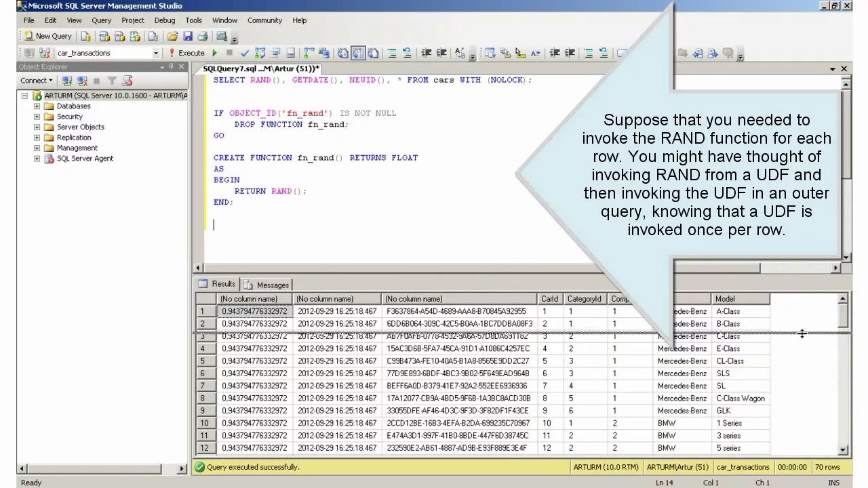Click the Object Explorer horizontal scrollbar

102,468
